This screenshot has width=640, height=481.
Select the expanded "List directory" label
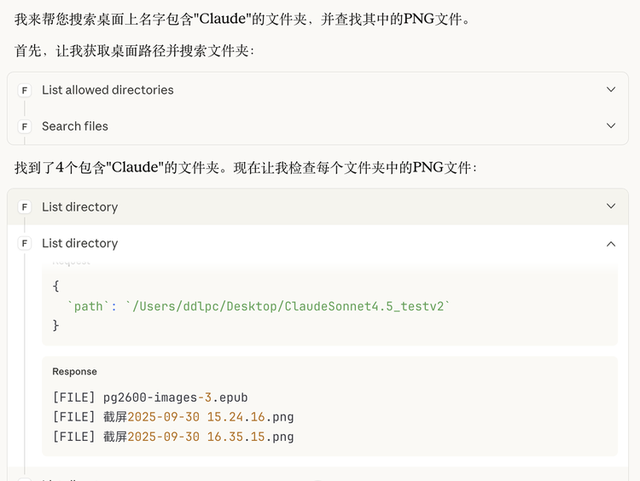coord(80,243)
